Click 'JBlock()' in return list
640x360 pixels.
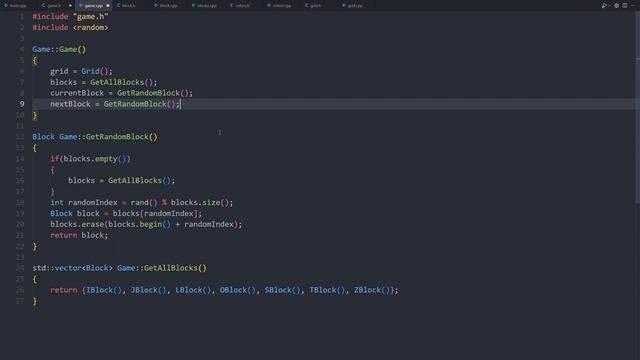pyautogui.click(x=149, y=290)
